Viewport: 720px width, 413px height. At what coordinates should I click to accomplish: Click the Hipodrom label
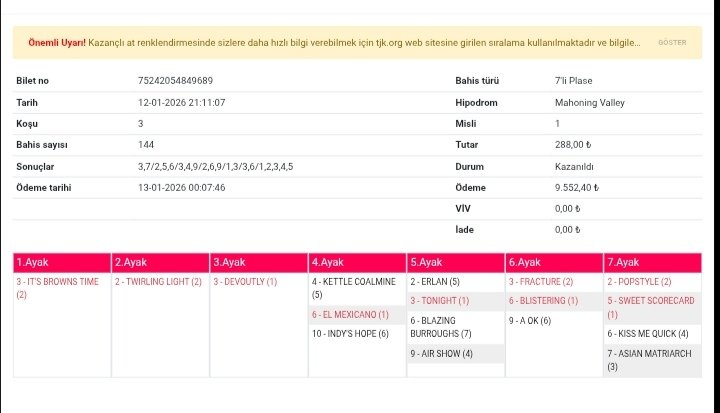(x=476, y=103)
